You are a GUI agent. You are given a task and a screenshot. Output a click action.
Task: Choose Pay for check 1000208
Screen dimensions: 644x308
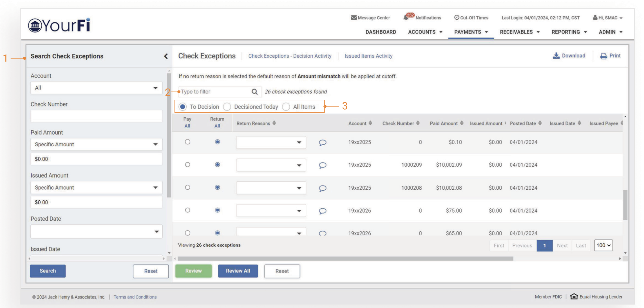(x=187, y=187)
